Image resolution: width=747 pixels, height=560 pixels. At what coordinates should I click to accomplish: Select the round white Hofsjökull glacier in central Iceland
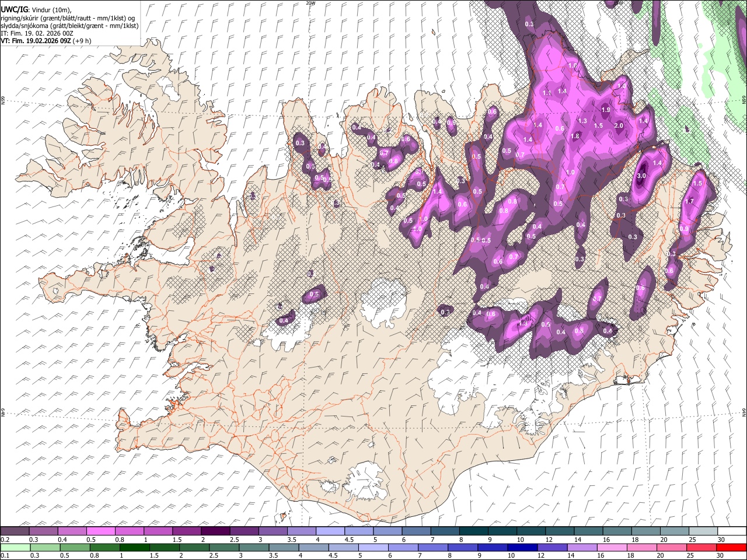pyautogui.click(x=383, y=302)
